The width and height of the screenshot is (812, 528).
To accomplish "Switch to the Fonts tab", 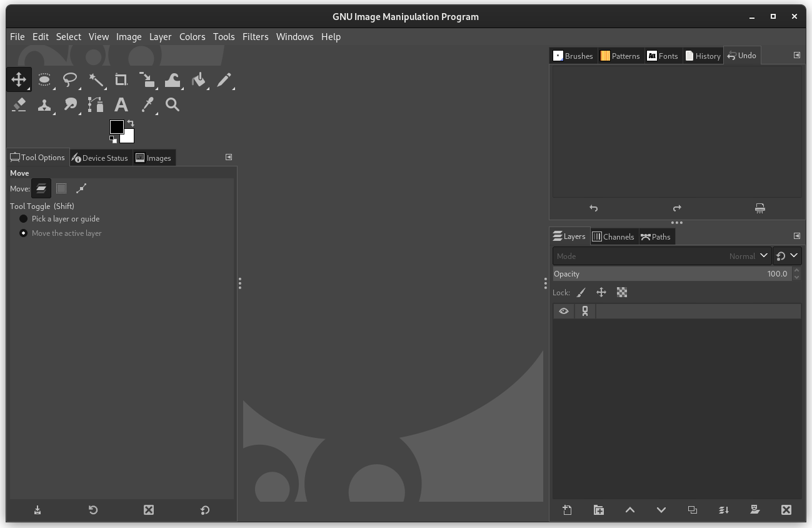I will pos(663,56).
